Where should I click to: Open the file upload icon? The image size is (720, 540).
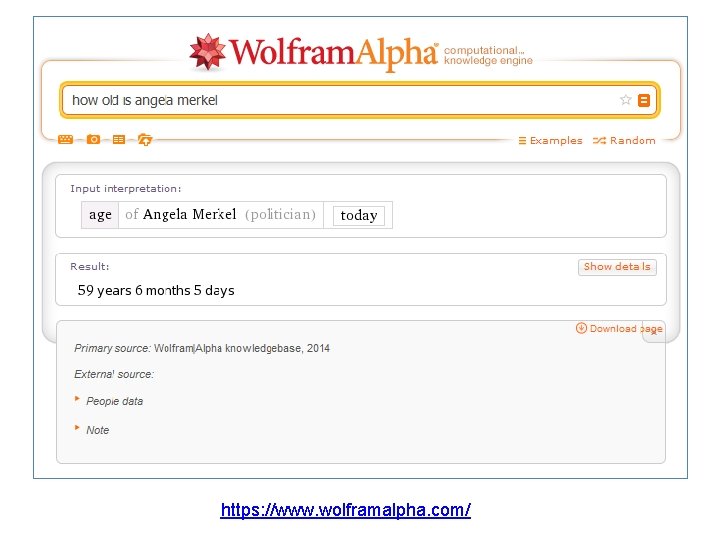145,140
